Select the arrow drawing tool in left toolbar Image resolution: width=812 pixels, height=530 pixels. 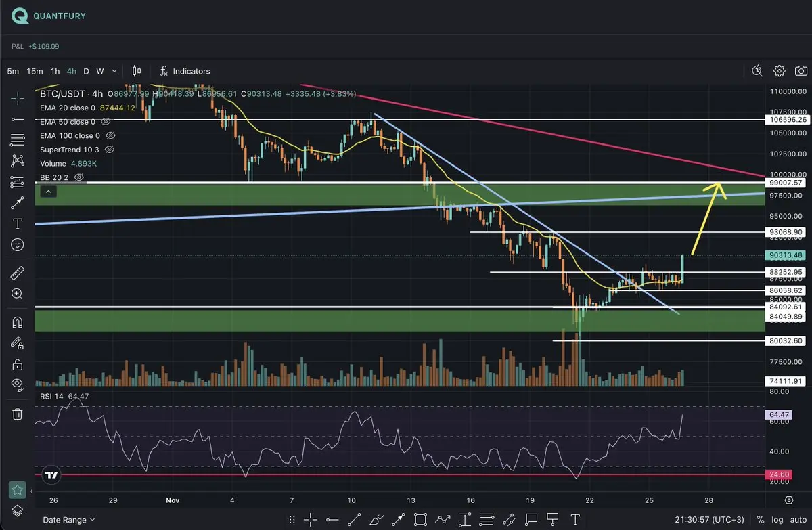click(18, 202)
